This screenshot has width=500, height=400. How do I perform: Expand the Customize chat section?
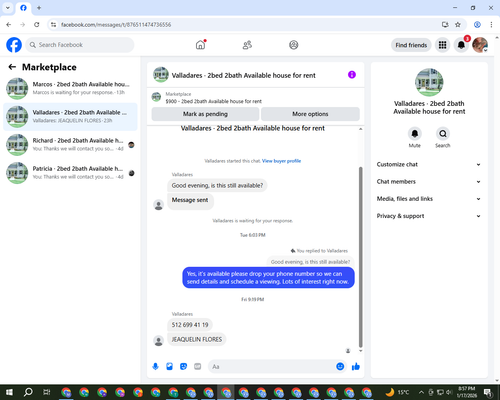click(429, 164)
